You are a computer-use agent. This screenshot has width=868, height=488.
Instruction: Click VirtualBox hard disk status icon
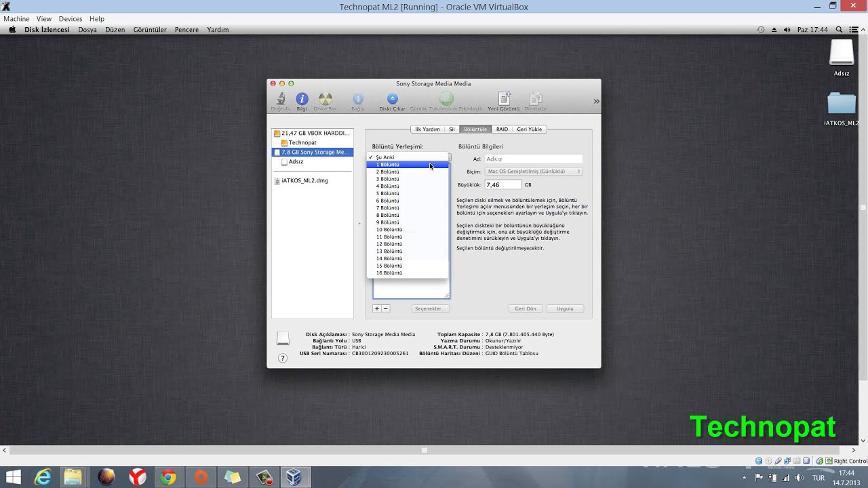coord(759,461)
